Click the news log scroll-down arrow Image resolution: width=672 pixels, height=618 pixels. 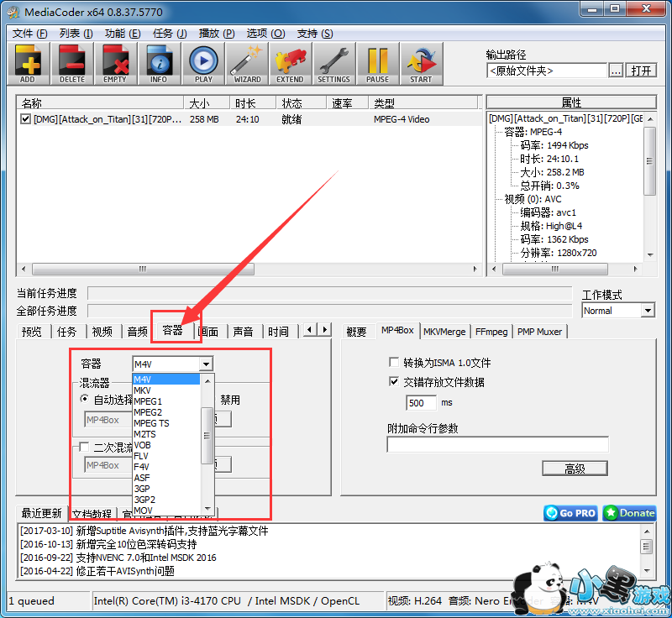pos(647,570)
